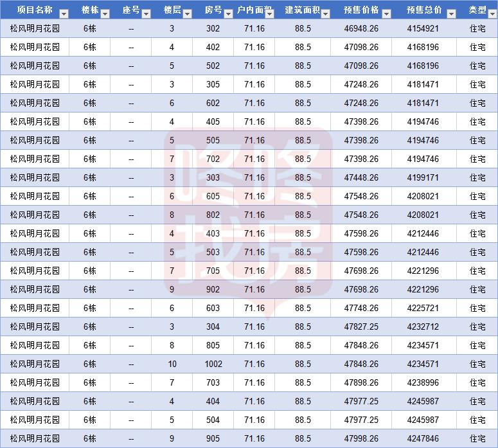Open the 建筑面积 column filter arrow
Image resolution: width=498 pixels, height=448 pixels.
325,14
